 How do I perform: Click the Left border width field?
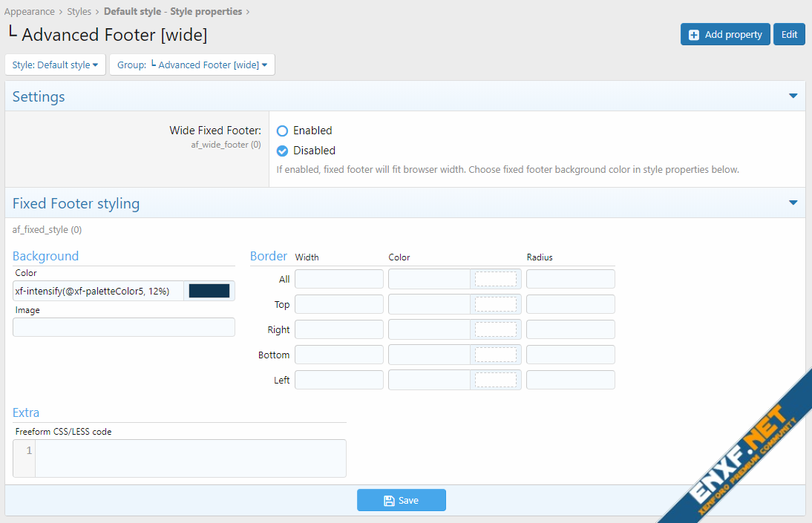coord(339,380)
